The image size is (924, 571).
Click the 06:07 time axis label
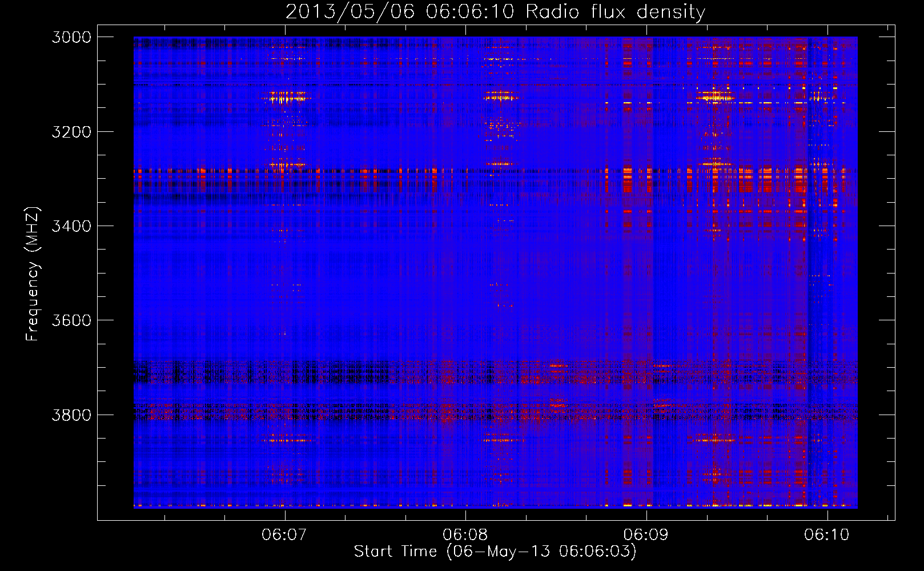(284, 534)
